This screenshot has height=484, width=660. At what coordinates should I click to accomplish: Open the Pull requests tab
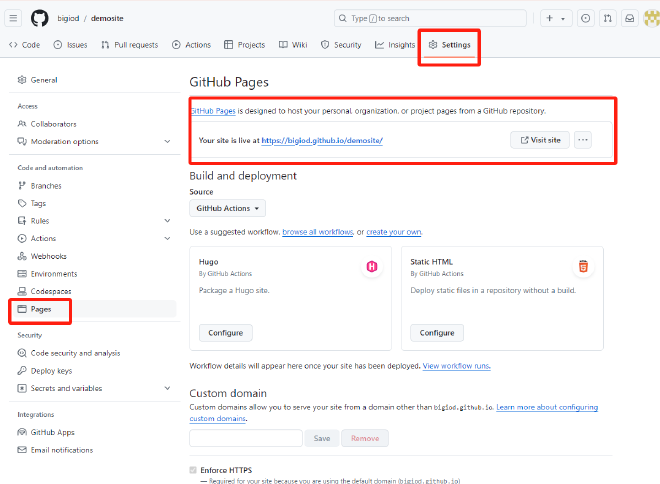tap(130, 45)
